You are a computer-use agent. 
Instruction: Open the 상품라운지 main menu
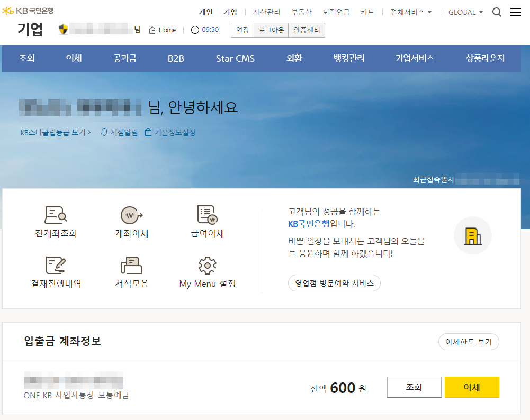point(485,58)
